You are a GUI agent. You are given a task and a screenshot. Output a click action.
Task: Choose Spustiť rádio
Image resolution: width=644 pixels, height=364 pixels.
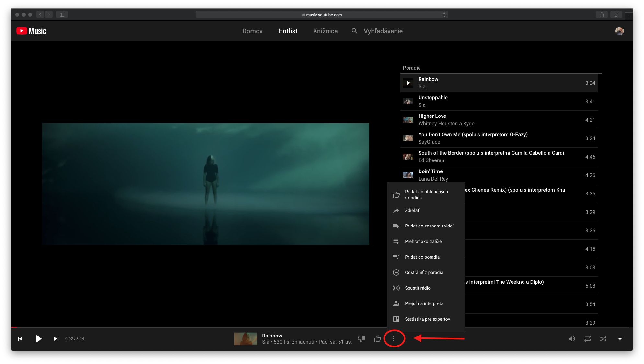[426, 288]
